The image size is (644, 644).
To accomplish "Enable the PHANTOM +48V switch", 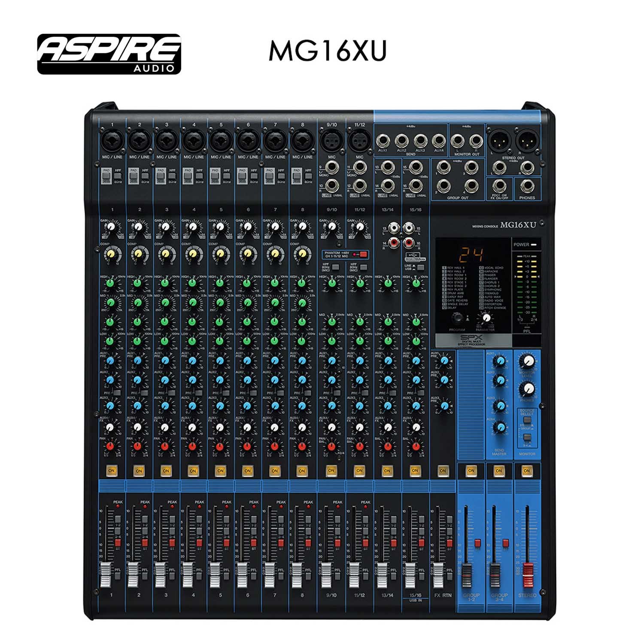I will [363, 255].
